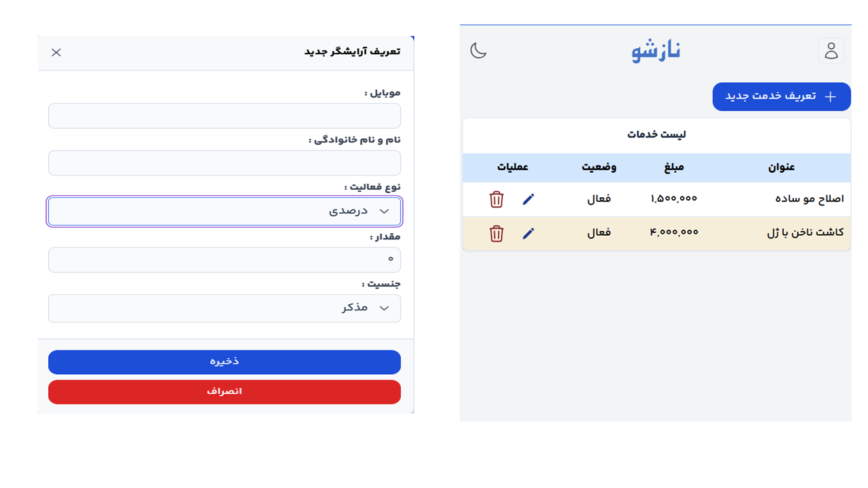868x488 pixels.
Task: Edit the کاشت ناخن با ژل service
Action: coord(528,233)
